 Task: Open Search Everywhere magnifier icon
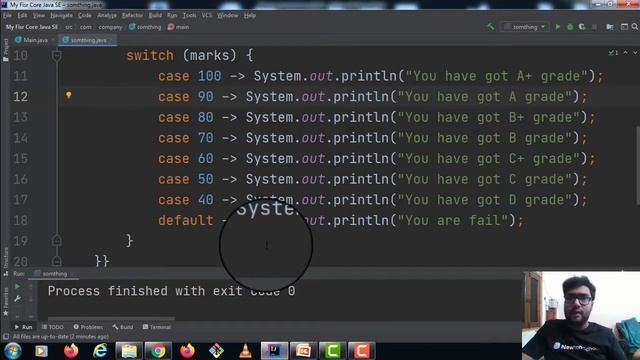tap(635, 27)
